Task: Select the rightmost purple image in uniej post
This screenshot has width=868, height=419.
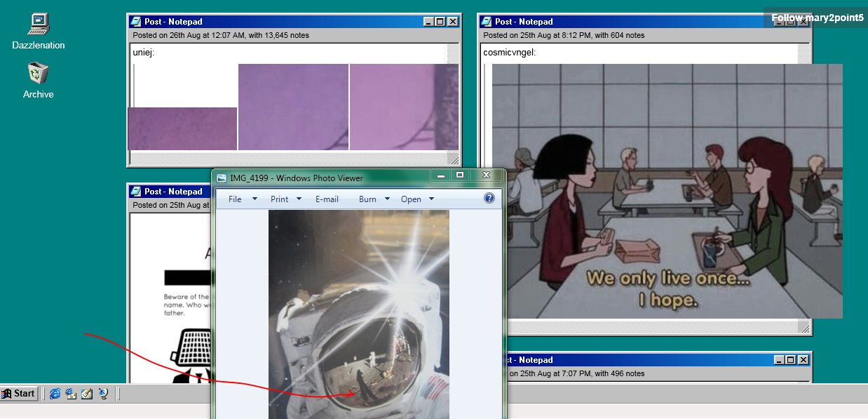Action: pyautogui.click(x=404, y=107)
